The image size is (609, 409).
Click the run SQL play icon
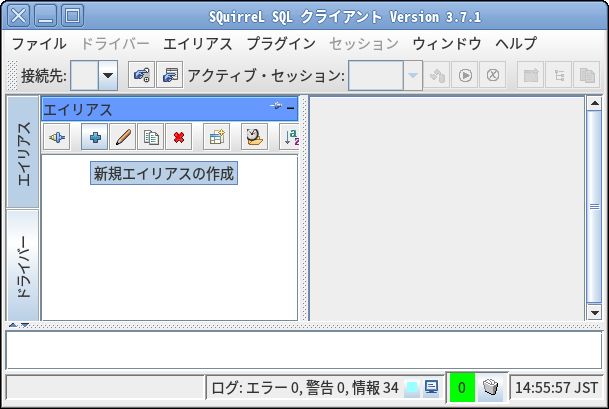coord(465,75)
